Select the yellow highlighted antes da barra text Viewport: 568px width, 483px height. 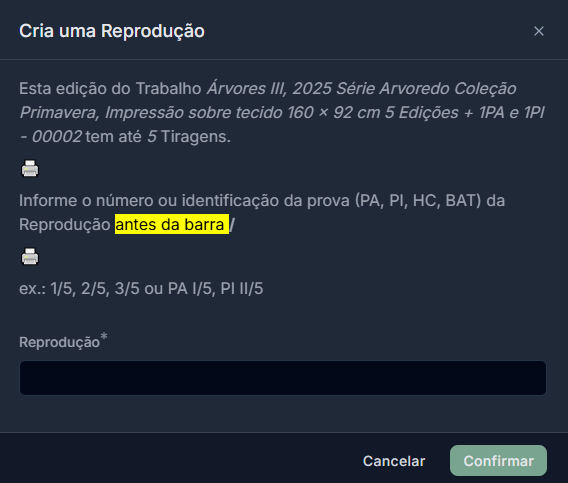tap(172, 224)
